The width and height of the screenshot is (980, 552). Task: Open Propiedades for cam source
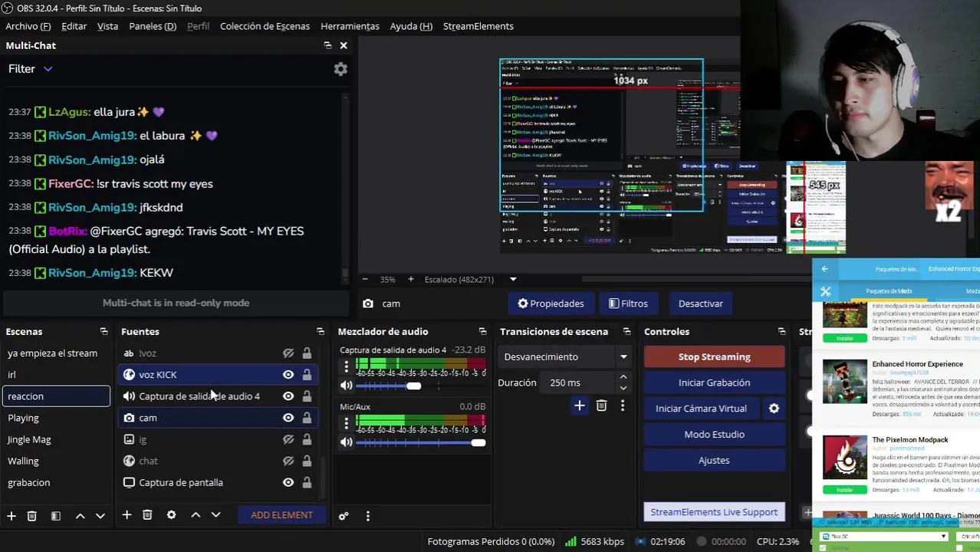[551, 304]
